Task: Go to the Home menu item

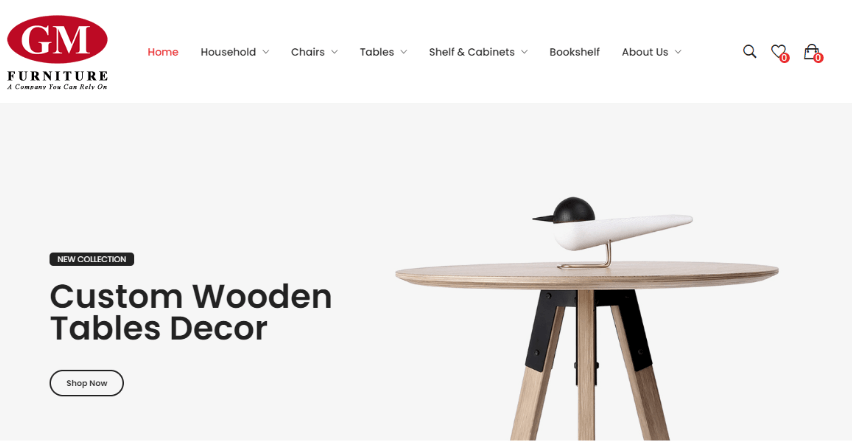Action: (163, 52)
